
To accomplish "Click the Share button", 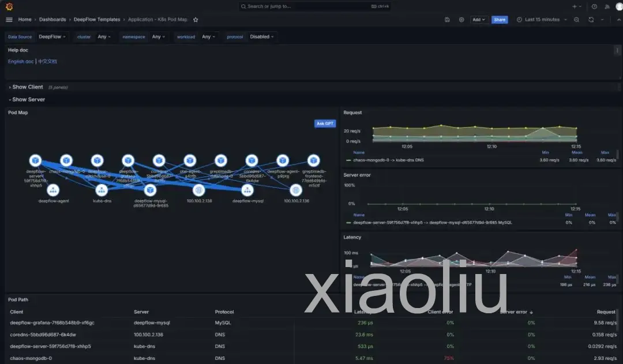I will pyautogui.click(x=500, y=20).
